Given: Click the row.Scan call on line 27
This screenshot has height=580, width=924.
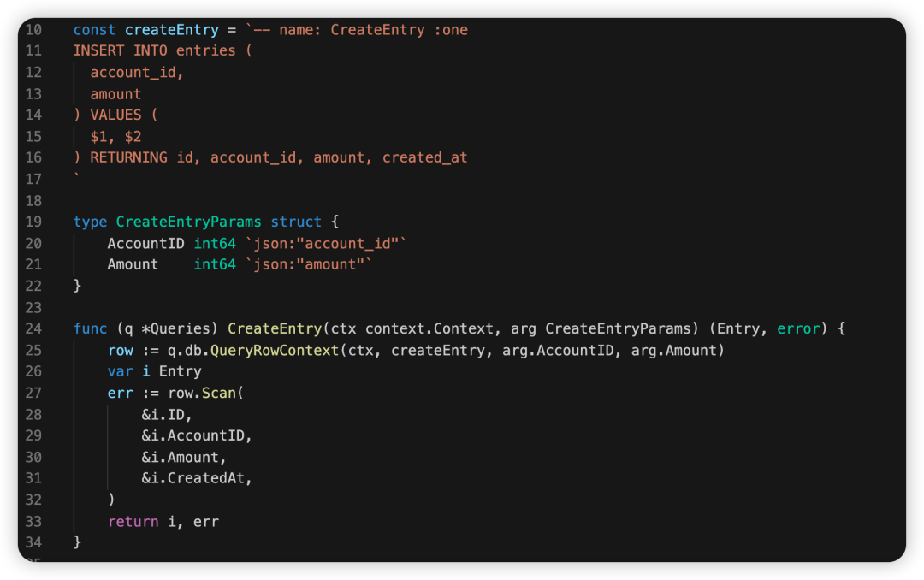Looking at the screenshot, I should tap(202, 394).
